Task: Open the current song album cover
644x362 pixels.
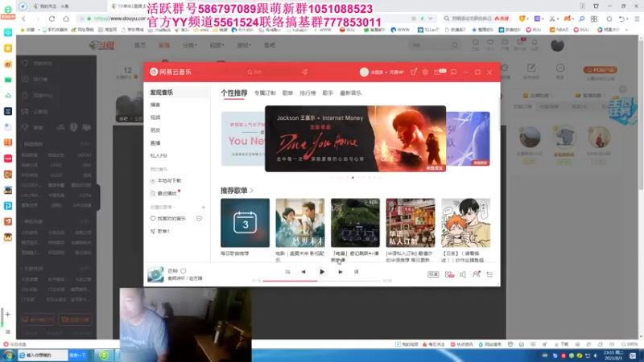Action: click(155, 274)
